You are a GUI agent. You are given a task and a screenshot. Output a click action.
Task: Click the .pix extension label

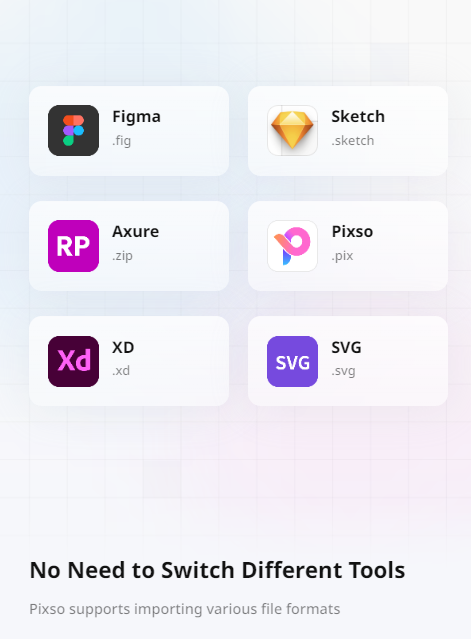pyautogui.click(x=342, y=256)
